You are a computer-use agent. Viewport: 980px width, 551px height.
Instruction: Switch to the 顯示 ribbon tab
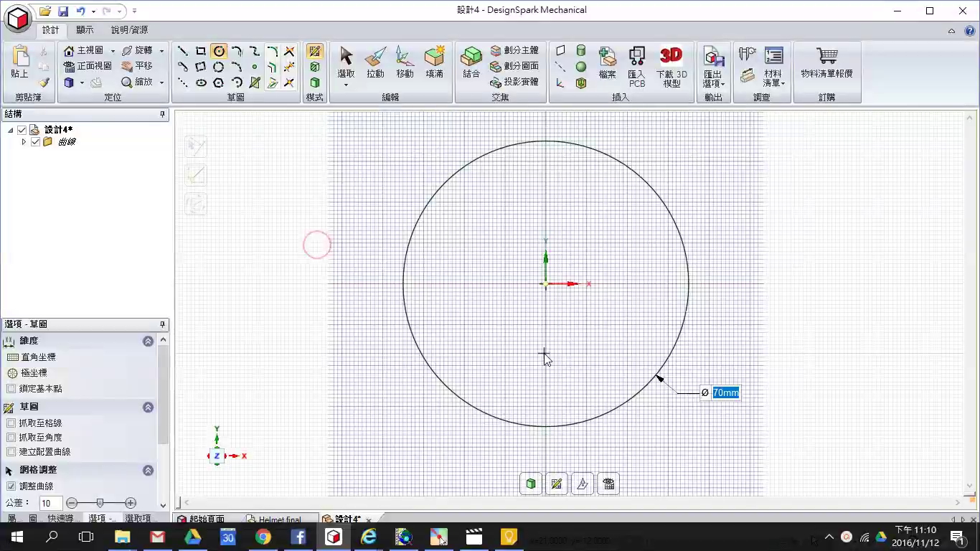coord(85,30)
